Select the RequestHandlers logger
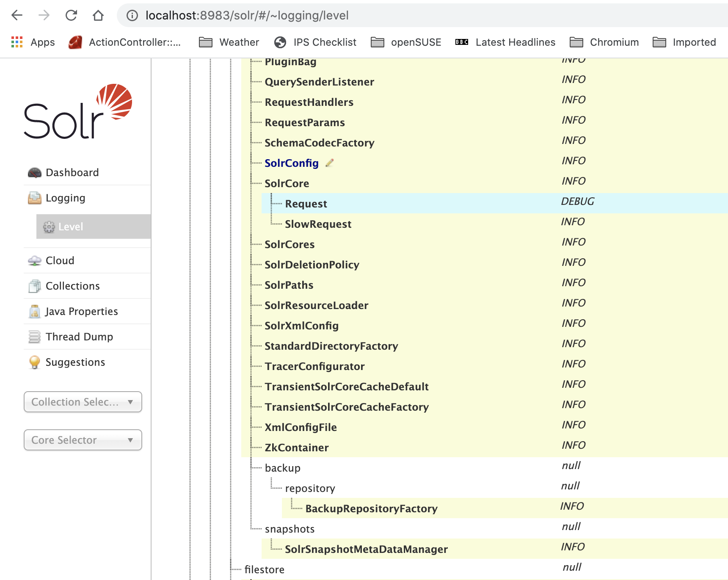Screen dimensions: 728x580 [309, 102]
